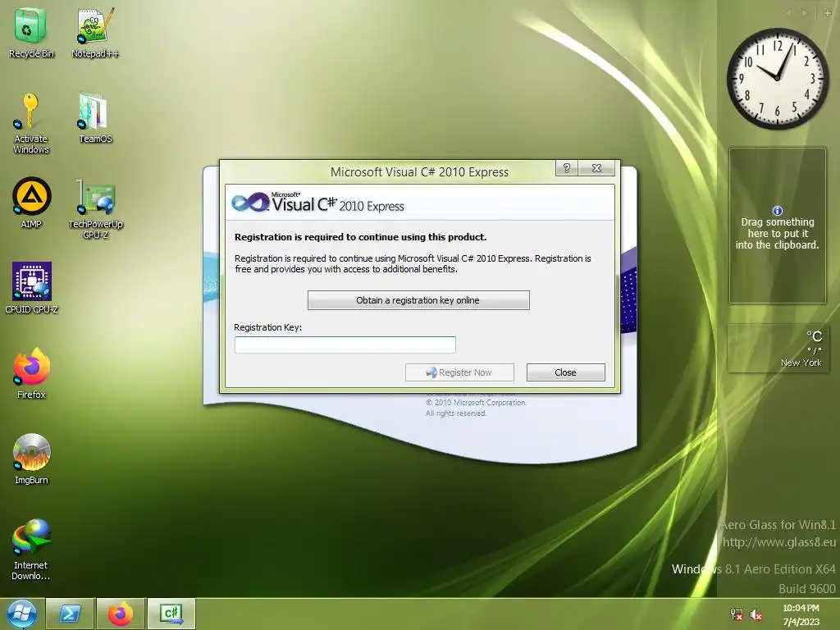Open ImgBurn desktop shortcut
The image size is (840, 630).
tap(31, 459)
